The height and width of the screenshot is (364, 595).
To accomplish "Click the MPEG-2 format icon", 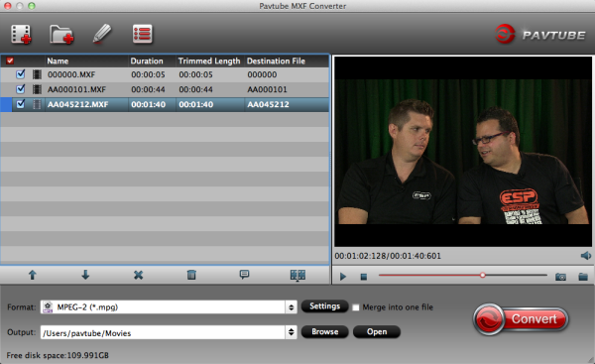I will click(48, 307).
